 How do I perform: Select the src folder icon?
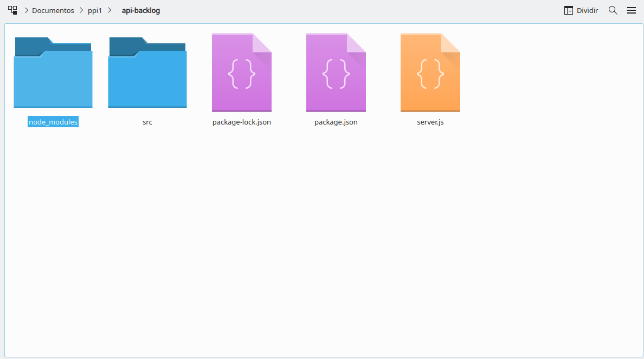[147, 73]
